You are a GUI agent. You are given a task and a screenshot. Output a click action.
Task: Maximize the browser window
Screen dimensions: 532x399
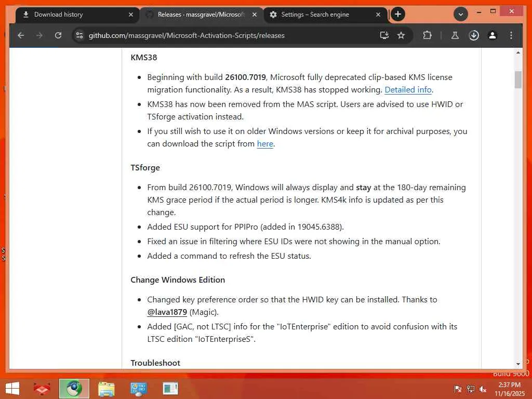pos(493,11)
